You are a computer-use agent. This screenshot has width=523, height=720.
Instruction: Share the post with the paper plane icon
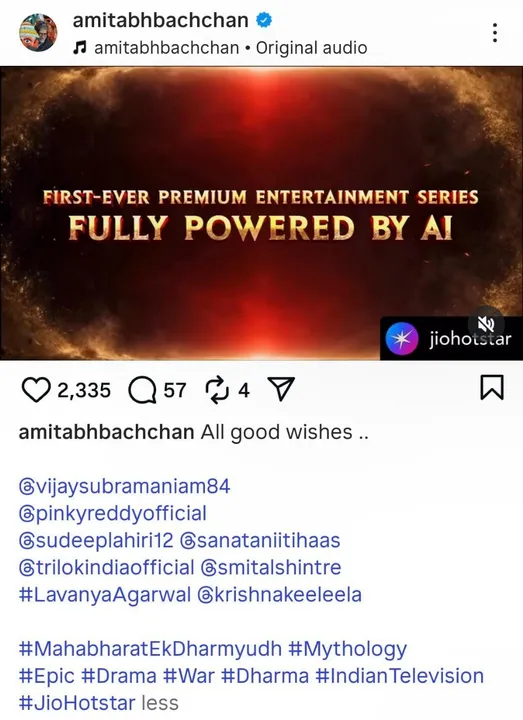(x=281, y=390)
